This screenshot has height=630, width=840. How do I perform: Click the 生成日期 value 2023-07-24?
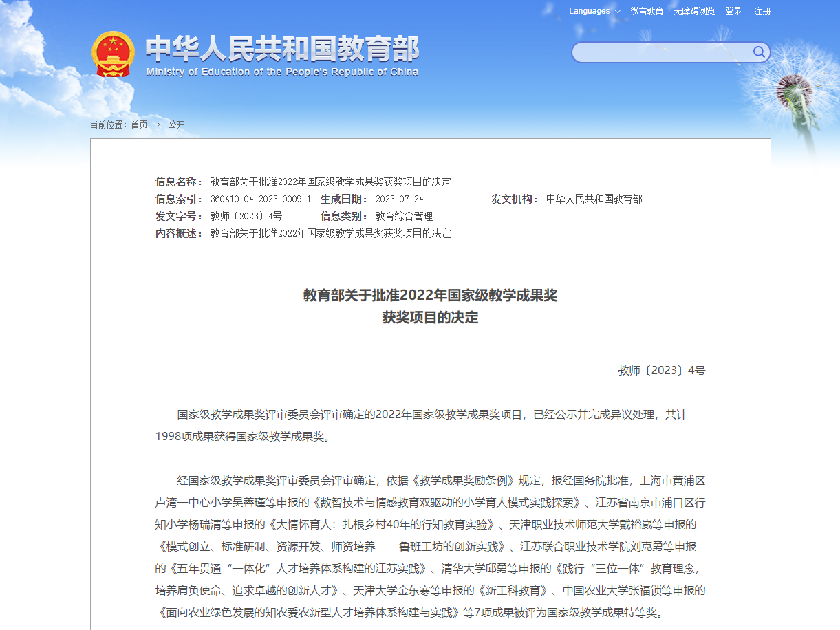399,199
